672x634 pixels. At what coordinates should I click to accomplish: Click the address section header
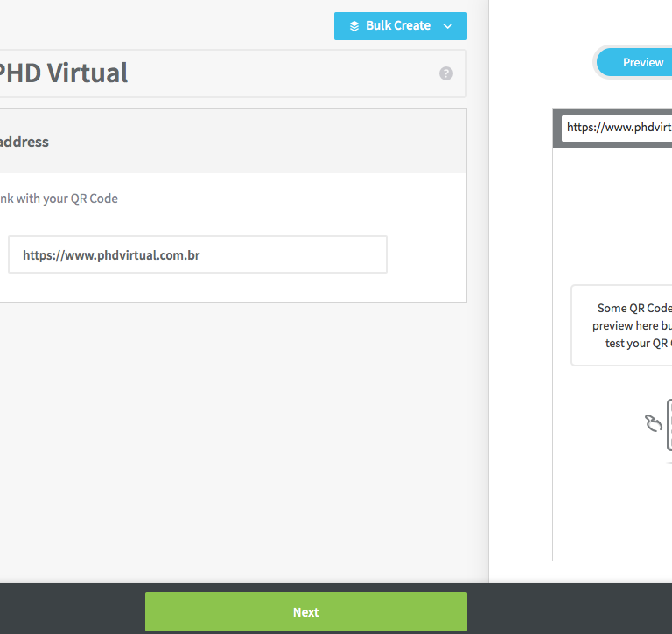pos(233,142)
